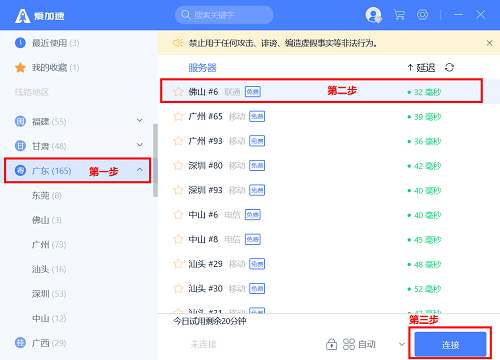The image size is (500, 360).
Task: Open the user account avatar
Action: [x=373, y=15]
